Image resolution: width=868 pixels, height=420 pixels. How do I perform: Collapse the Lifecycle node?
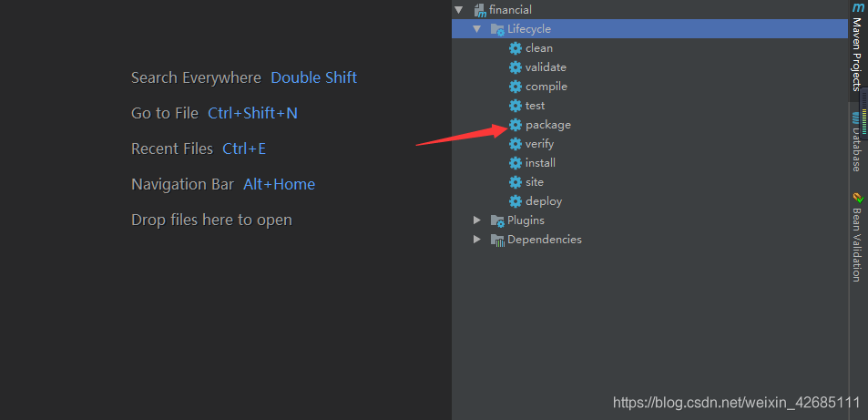tap(477, 29)
